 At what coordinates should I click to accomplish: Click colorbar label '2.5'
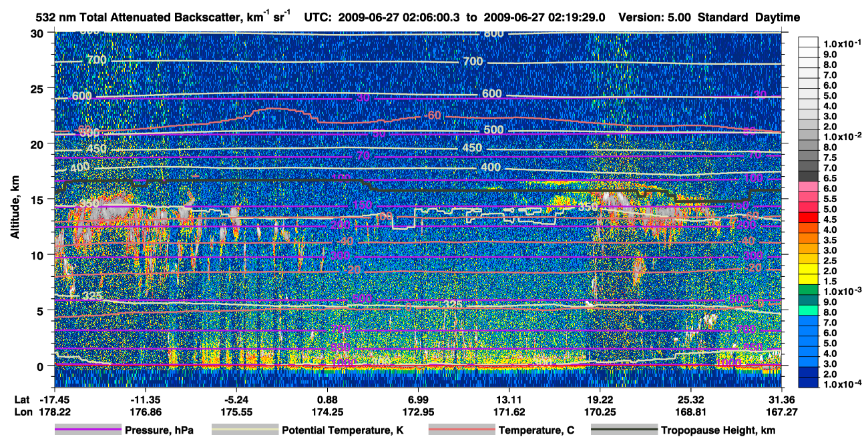[829, 261]
